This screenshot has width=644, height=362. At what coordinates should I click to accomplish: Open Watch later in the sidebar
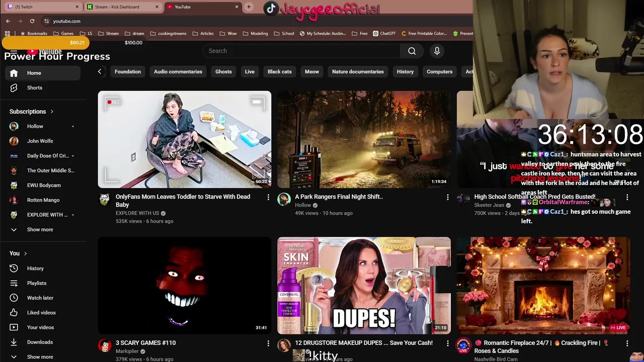pos(43,298)
